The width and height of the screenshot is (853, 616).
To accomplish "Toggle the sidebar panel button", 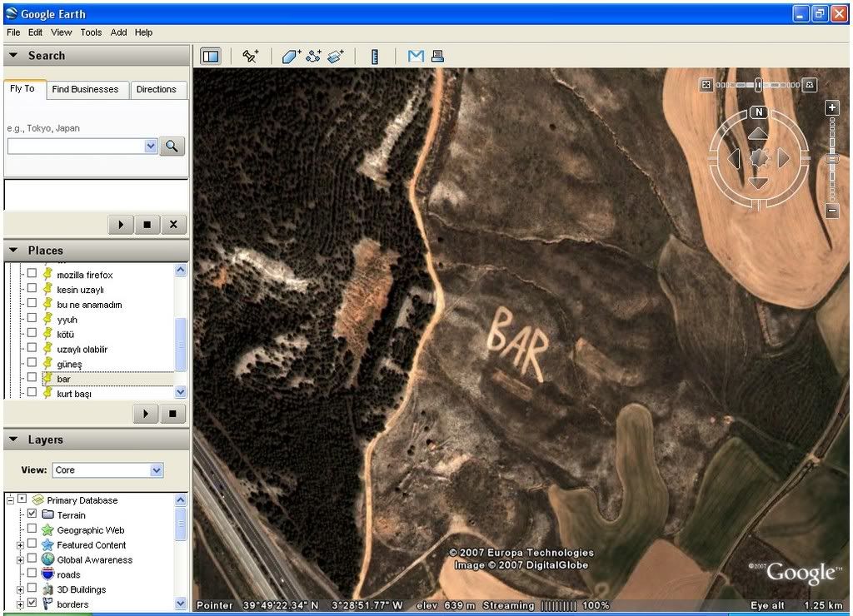I will [211, 56].
